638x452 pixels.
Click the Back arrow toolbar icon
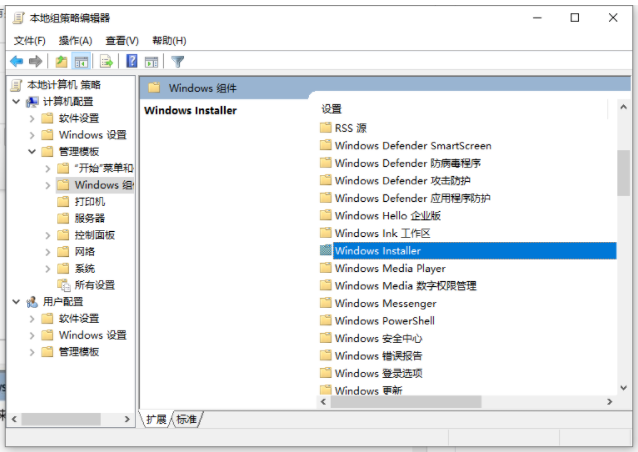pos(17,61)
